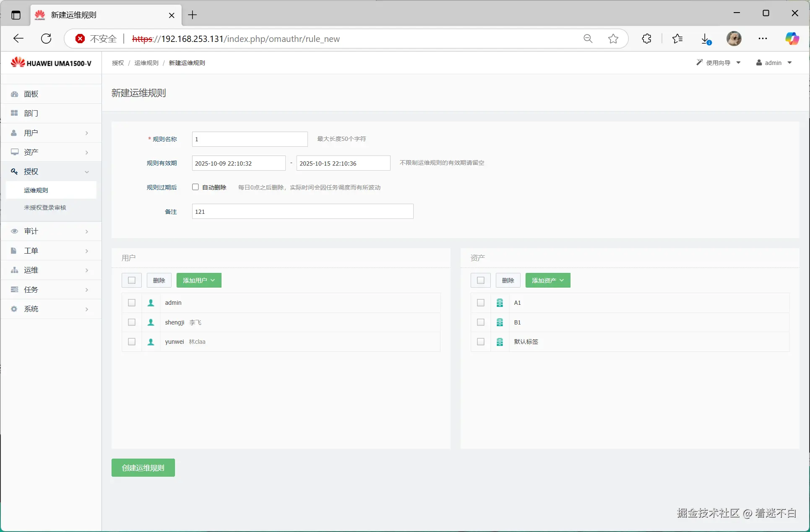The height and width of the screenshot is (532, 810).
Task: Click the dashboard icon next to 面板
Action: [x=15, y=94]
